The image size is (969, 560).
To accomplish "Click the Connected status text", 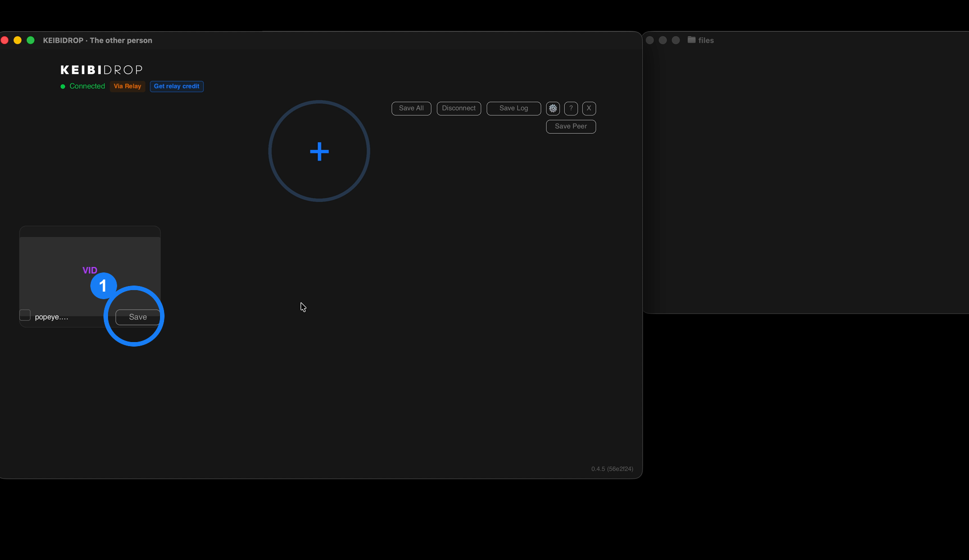I will (87, 86).
